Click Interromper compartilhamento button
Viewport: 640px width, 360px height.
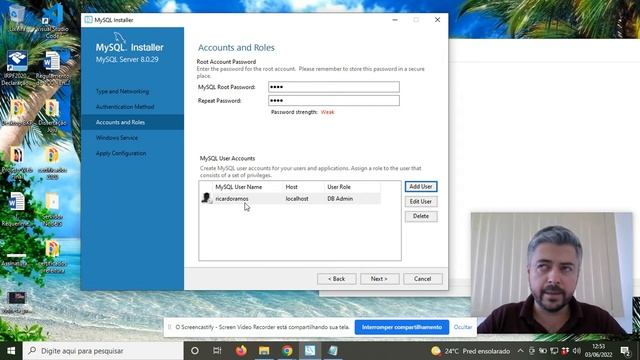[402, 327]
